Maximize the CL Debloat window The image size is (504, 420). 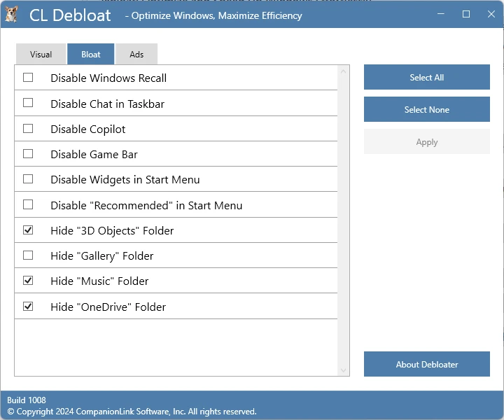tap(465, 14)
